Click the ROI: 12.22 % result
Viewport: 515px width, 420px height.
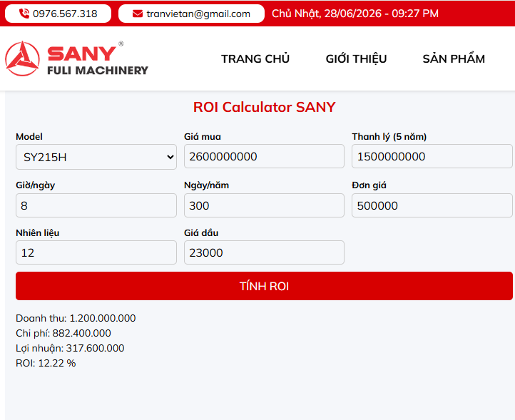click(46, 363)
